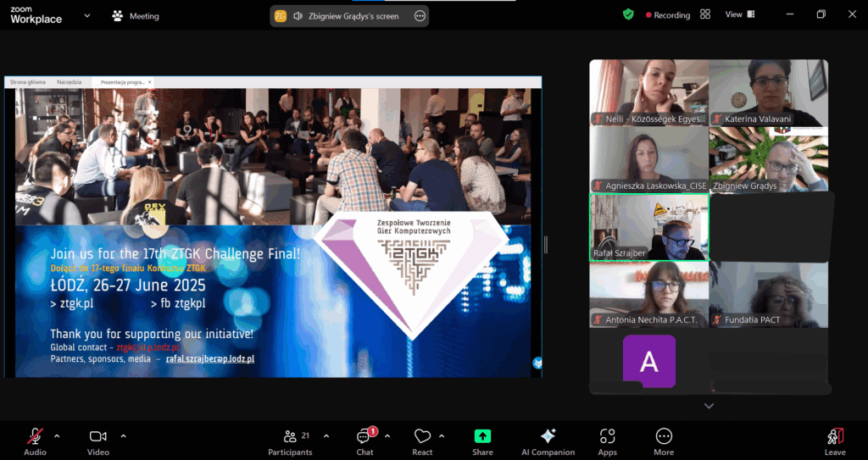868x460 pixels.
Task: Click the divider handle between panels
Action: pyautogui.click(x=545, y=244)
